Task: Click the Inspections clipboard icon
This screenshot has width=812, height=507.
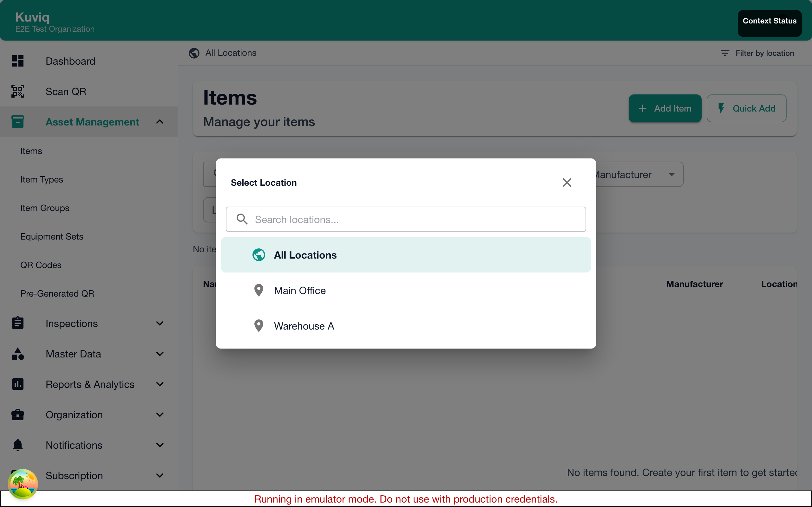Action: coord(17,323)
